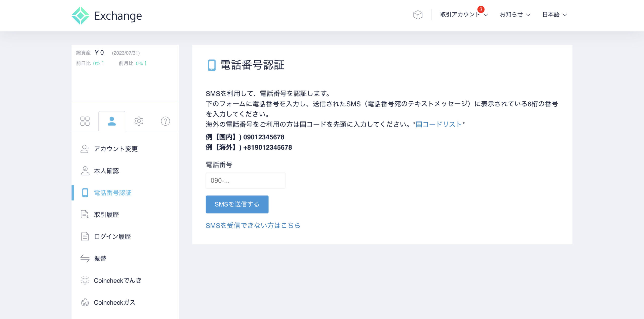
Task: Click the SMSを送信する button
Action: click(237, 204)
